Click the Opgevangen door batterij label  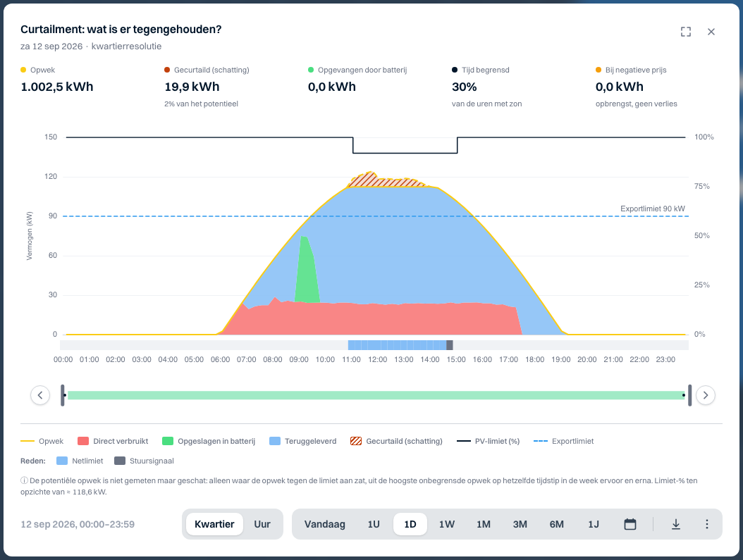point(362,70)
